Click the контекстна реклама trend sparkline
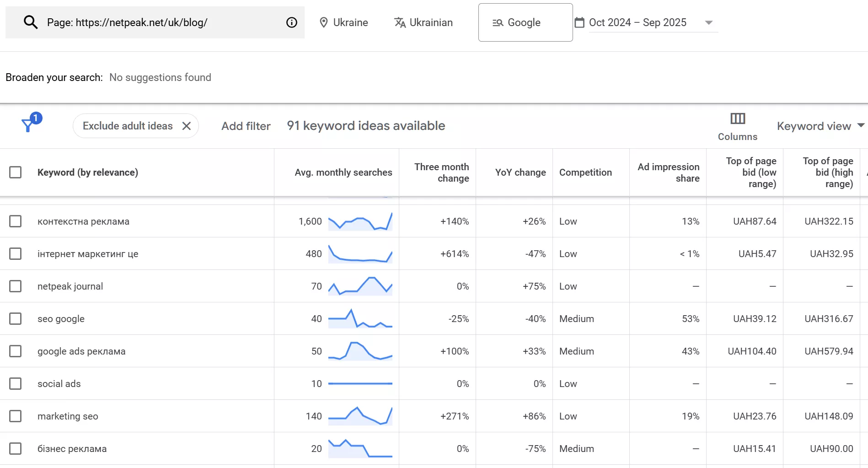Screen dimensions: 868x468 pyautogui.click(x=360, y=221)
